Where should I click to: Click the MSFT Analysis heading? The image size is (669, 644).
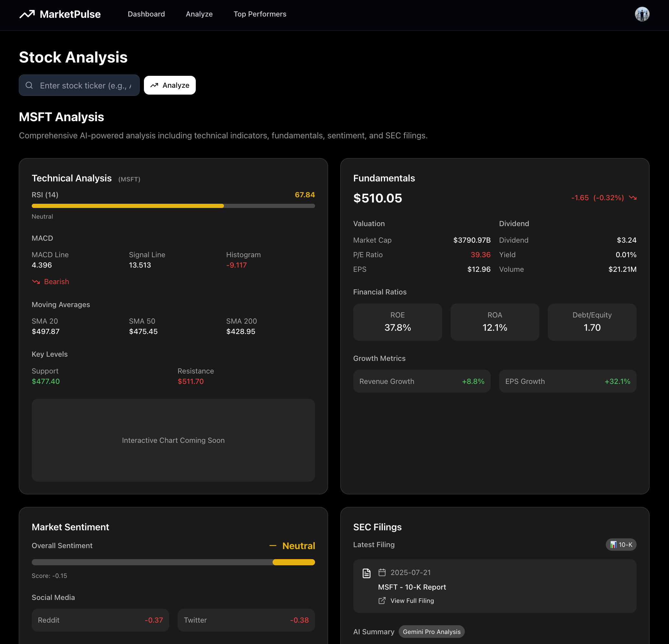pyautogui.click(x=62, y=117)
